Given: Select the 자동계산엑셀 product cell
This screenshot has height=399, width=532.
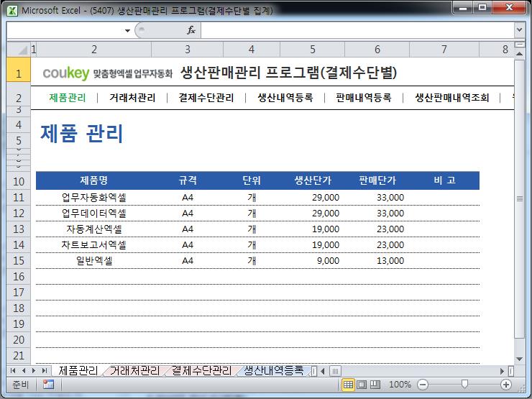Looking at the screenshot, I should click(x=94, y=229).
